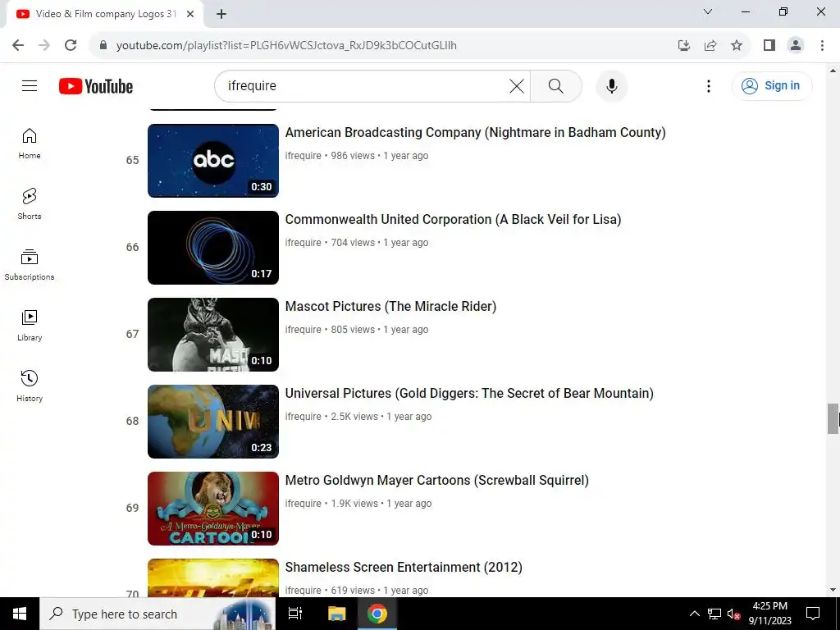Click the muted volume tray icon
Viewport: 840px width, 630px height.
[734, 614]
